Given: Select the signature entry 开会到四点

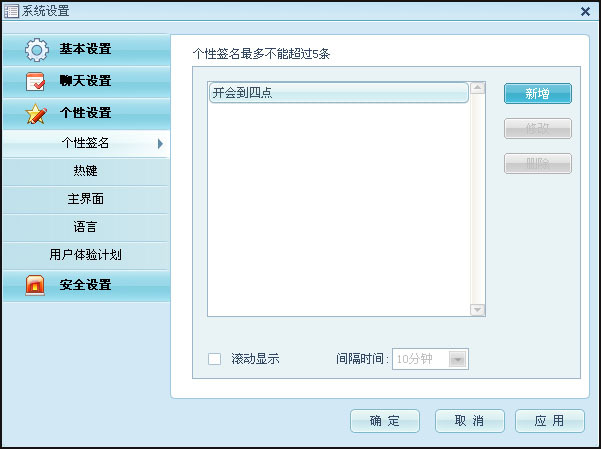Looking at the screenshot, I should pyautogui.click(x=337, y=93).
